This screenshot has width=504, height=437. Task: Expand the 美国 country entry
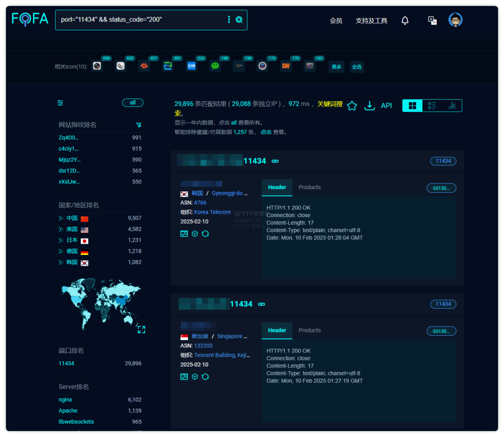tap(61, 229)
